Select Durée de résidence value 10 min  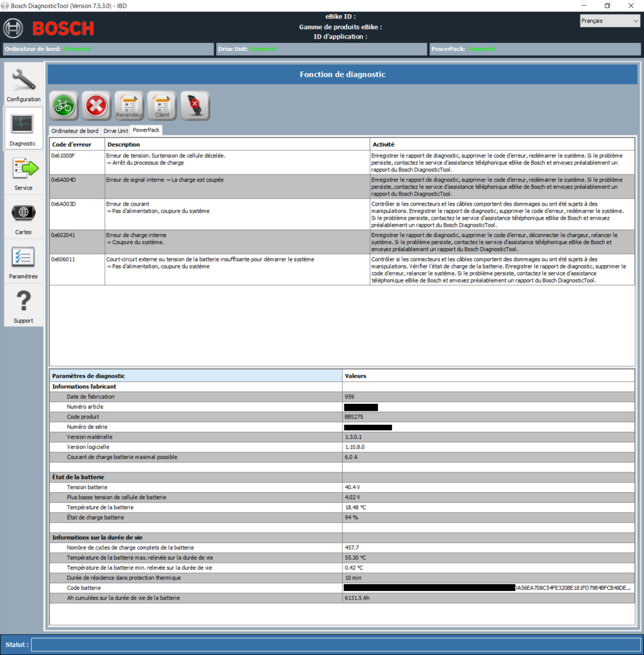(353, 578)
